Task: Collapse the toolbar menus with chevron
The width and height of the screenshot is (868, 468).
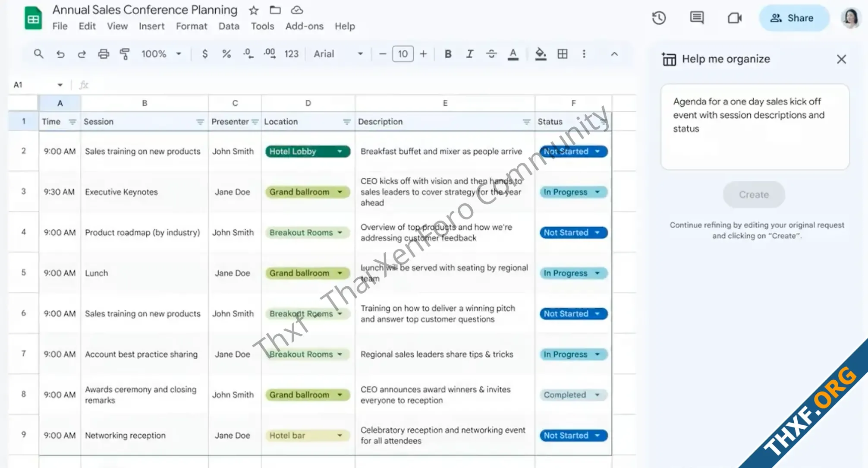Action: [614, 54]
